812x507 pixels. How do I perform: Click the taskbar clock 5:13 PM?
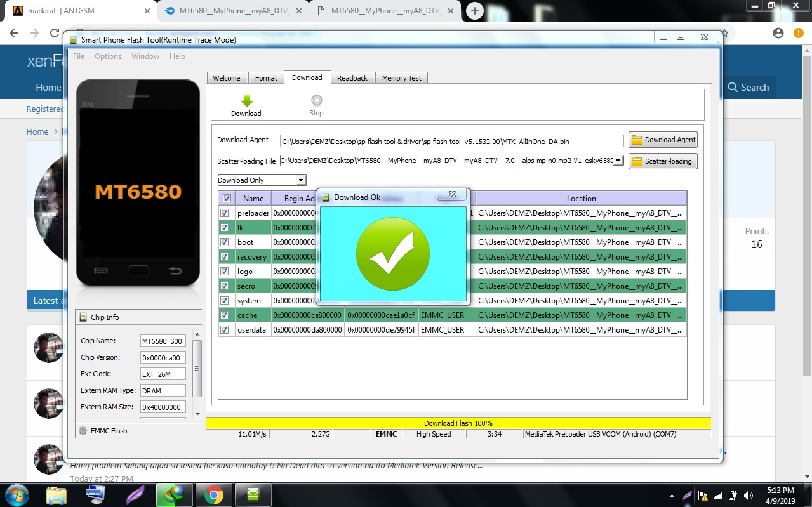point(781,491)
